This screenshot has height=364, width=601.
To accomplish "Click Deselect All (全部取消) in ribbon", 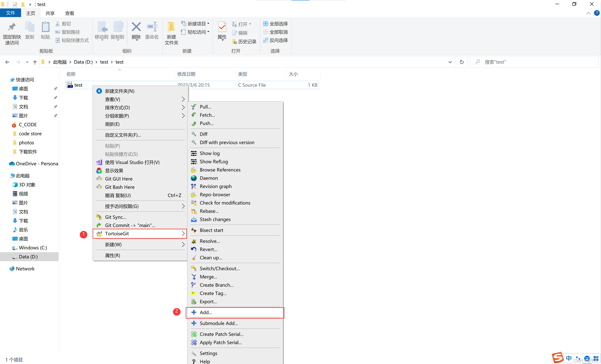I will click(x=276, y=32).
